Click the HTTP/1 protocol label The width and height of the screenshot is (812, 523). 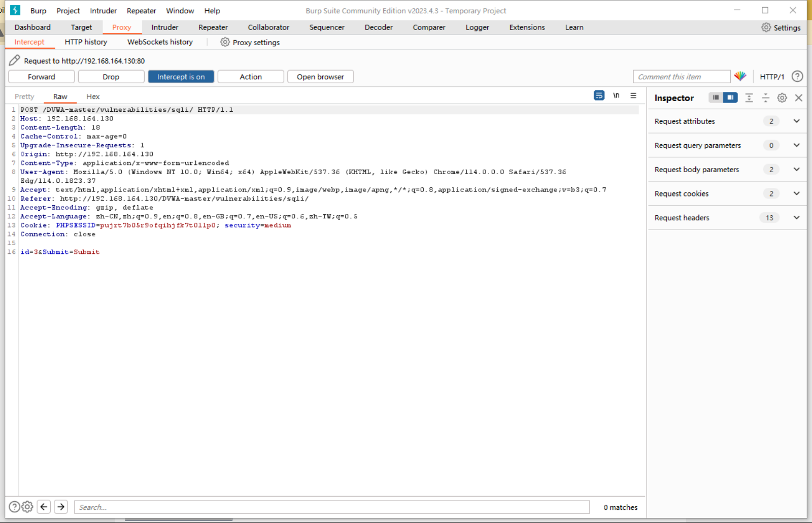(x=772, y=77)
